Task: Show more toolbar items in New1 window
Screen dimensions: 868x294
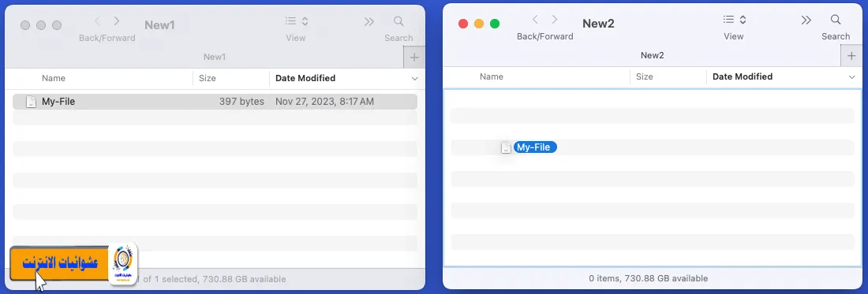Action: 369,21
